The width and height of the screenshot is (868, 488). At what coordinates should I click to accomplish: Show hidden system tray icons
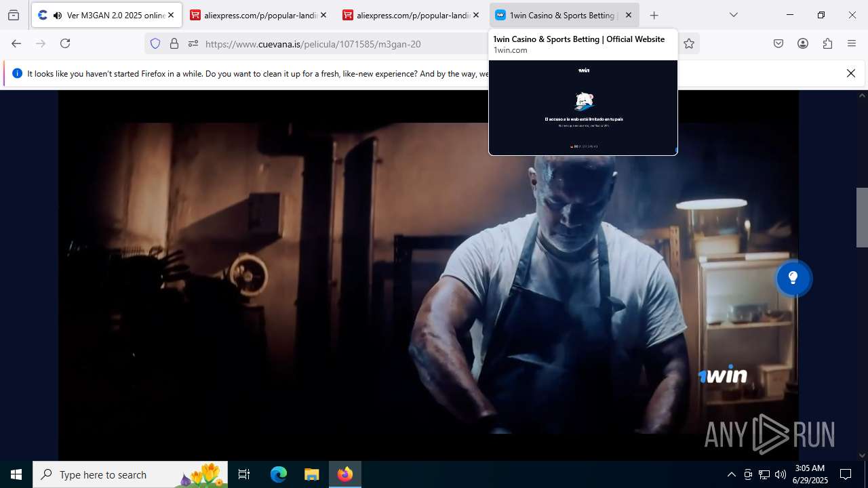tap(731, 474)
